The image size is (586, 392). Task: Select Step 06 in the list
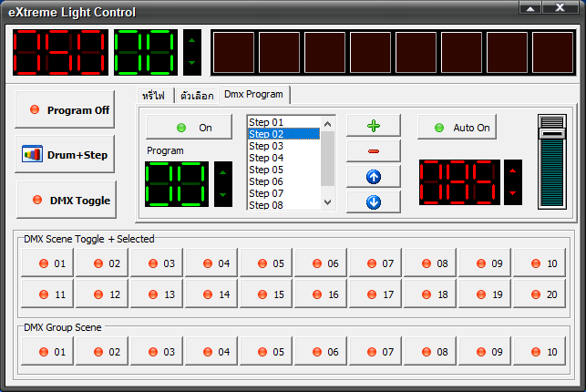tap(283, 181)
